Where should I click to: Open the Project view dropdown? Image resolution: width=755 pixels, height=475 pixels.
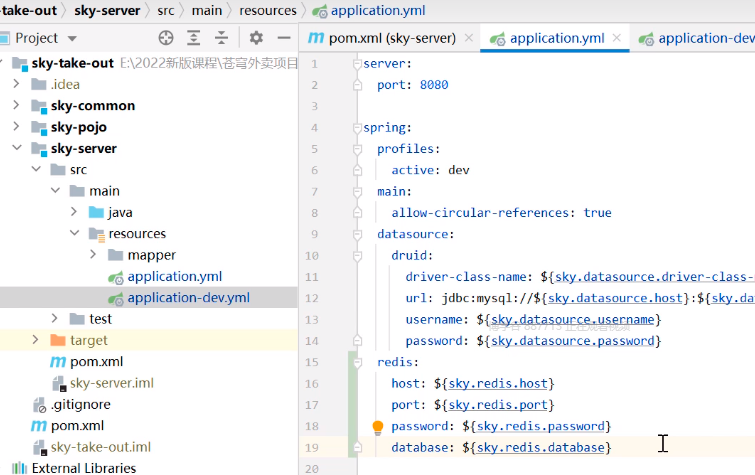tap(72, 39)
